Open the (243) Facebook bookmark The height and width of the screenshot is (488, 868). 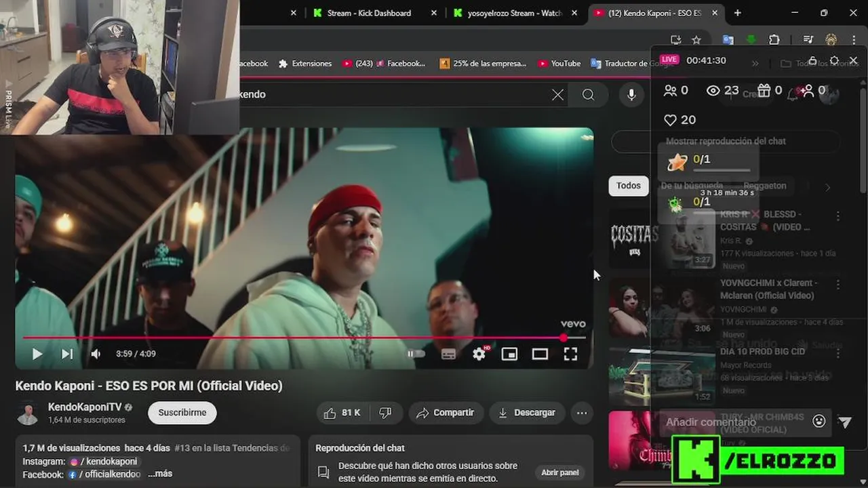click(384, 64)
